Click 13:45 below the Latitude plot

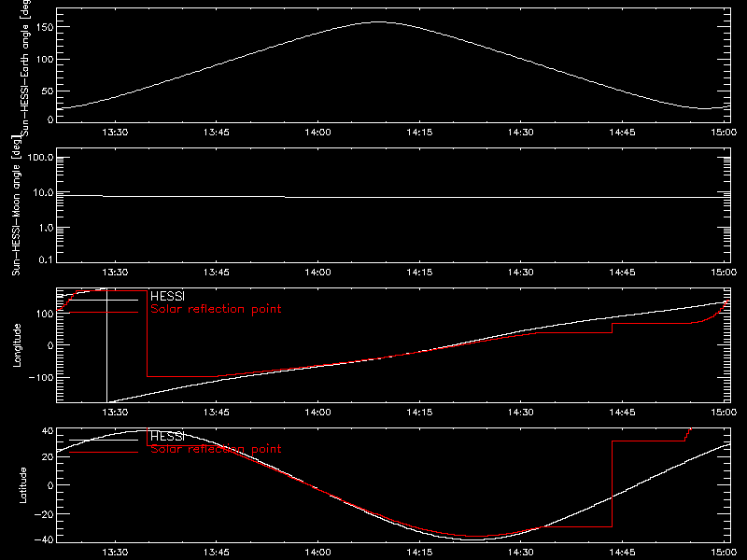coord(217,552)
